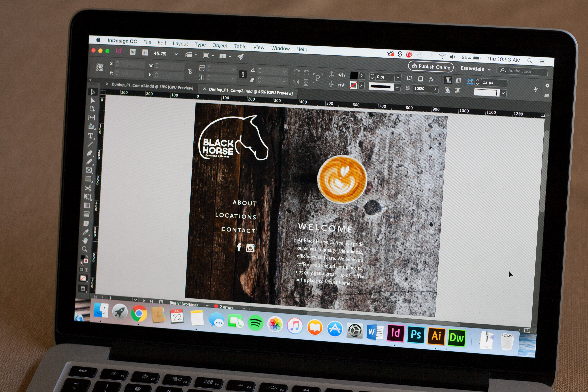Enable wrap around object shape
Image resolution: width=588 pixels, height=392 pixels.
(x=447, y=90)
